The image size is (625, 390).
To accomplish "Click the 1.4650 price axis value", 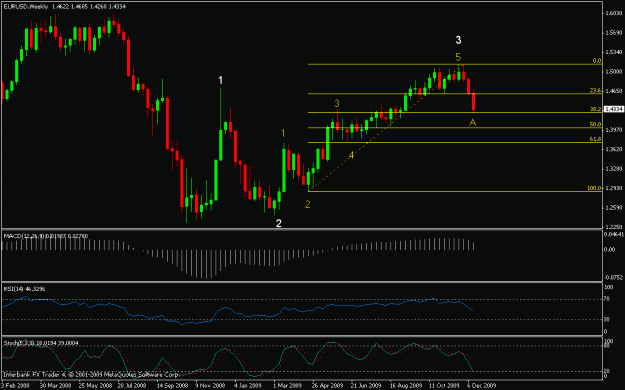I will 614,91.
